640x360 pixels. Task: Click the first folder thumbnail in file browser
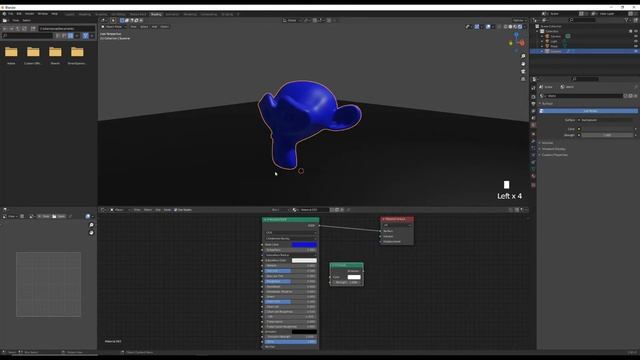pos(11,52)
